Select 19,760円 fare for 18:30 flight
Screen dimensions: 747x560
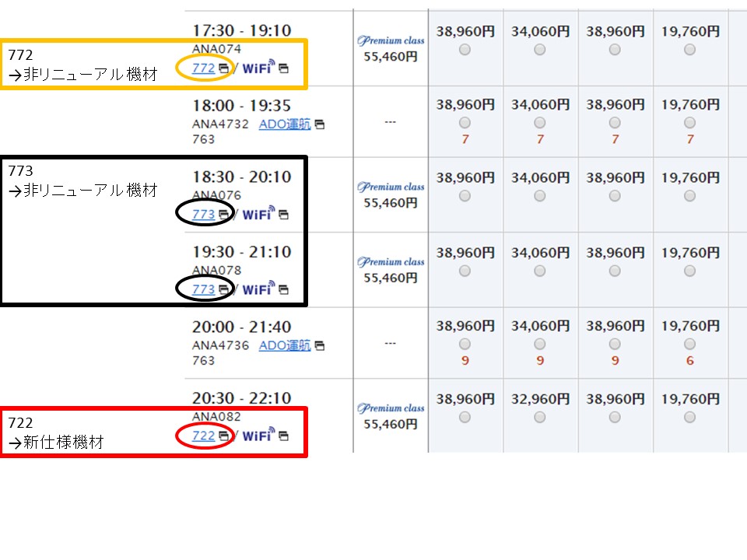[x=690, y=196]
